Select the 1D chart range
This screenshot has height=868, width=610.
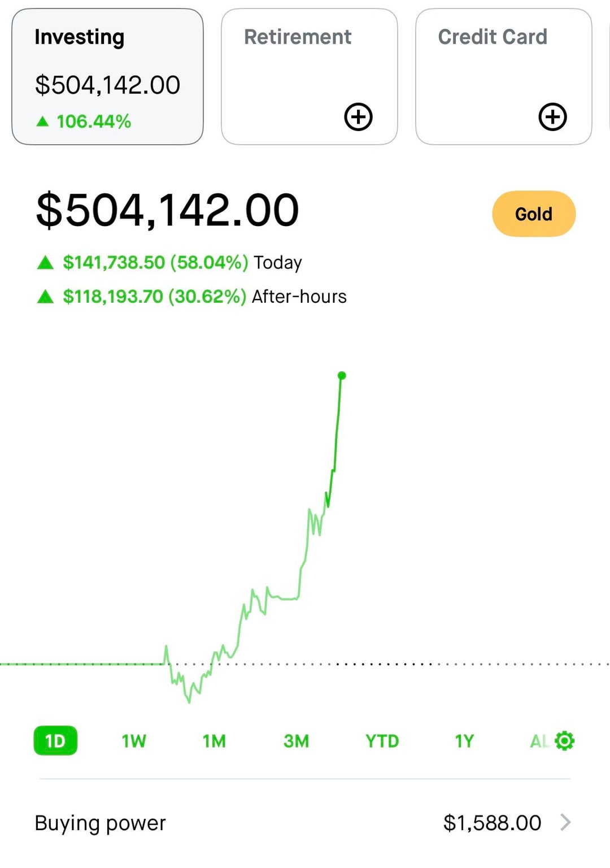point(55,741)
